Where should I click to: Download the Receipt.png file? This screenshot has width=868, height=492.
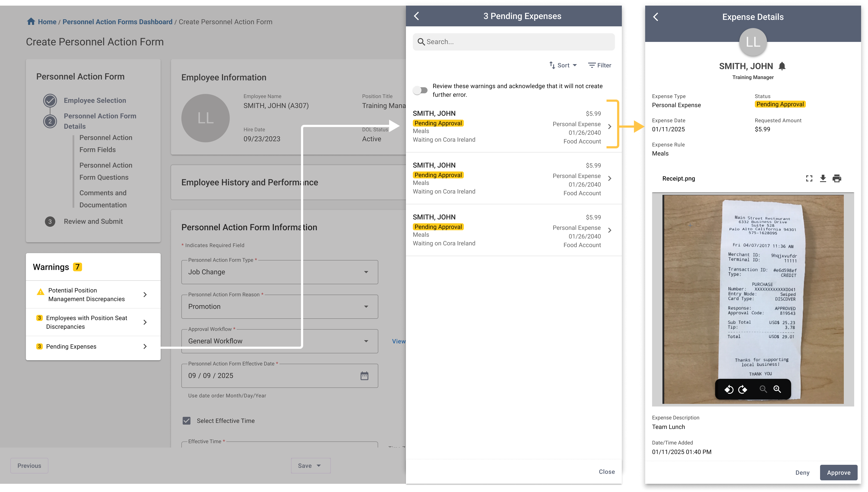(x=823, y=178)
